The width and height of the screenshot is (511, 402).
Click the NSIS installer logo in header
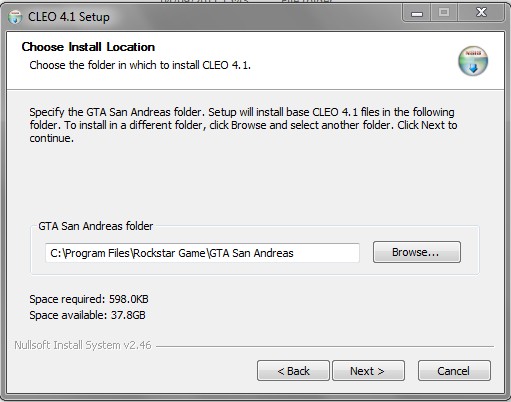pos(473,61)
